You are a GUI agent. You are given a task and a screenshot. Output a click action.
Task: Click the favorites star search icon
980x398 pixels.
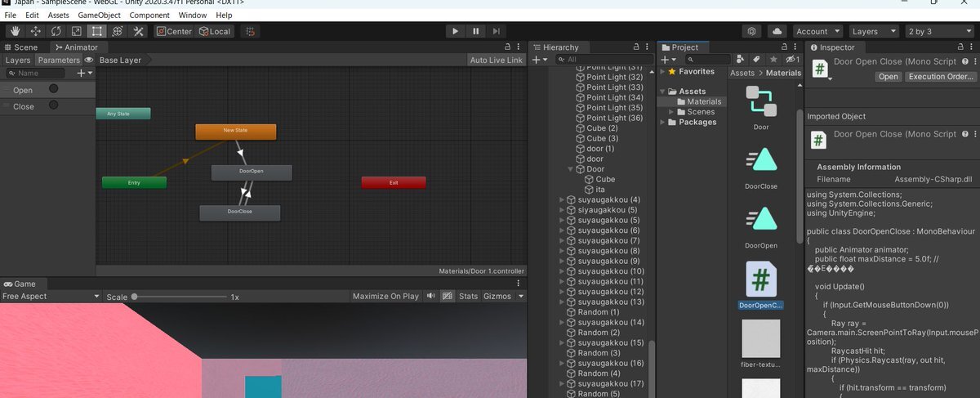(773, 60)
